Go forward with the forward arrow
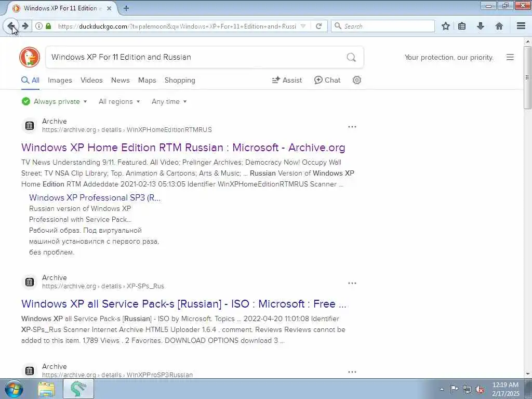The height and width of the screenshot is (399, 532). (25, 26)
